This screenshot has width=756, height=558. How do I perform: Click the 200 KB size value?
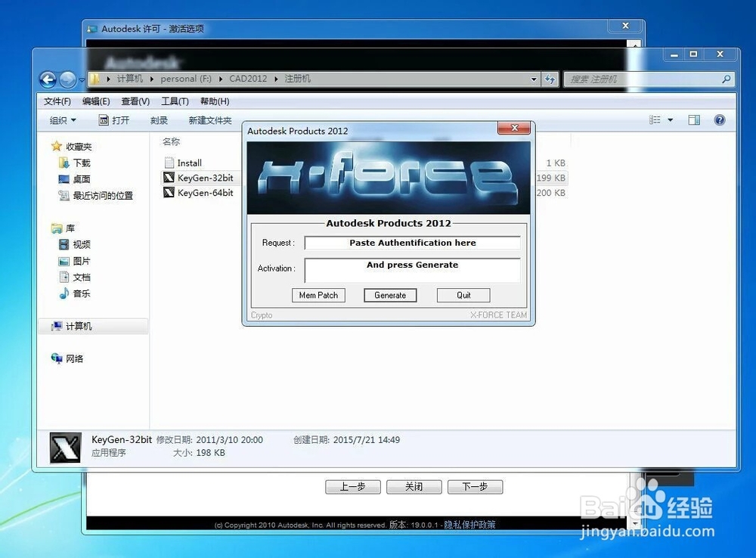[x=550, y=193]
